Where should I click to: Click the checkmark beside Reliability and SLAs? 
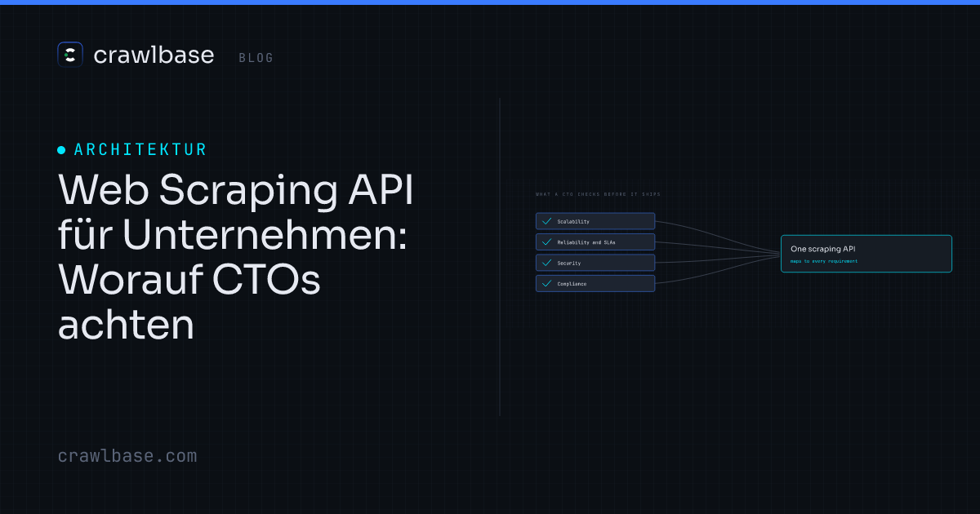point(546,242)
